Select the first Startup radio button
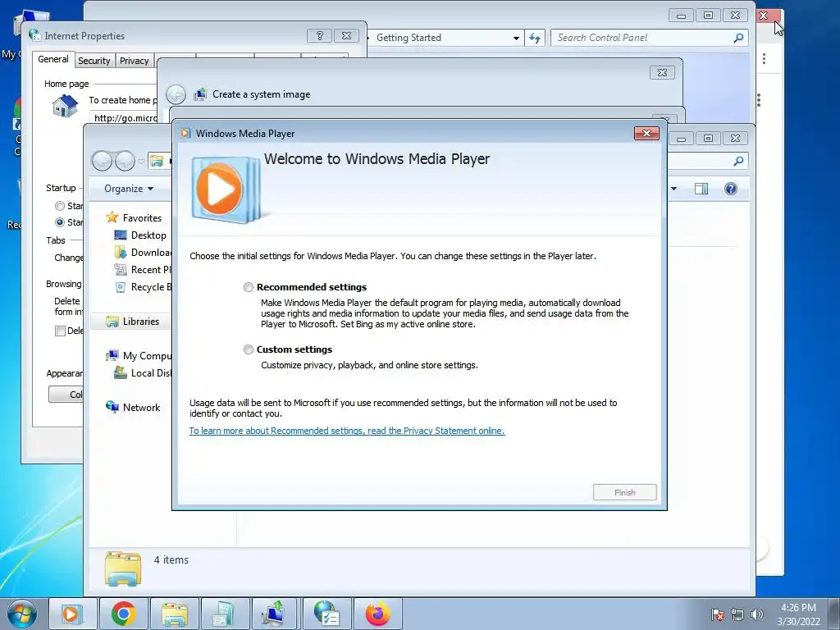 coord(59,206)
